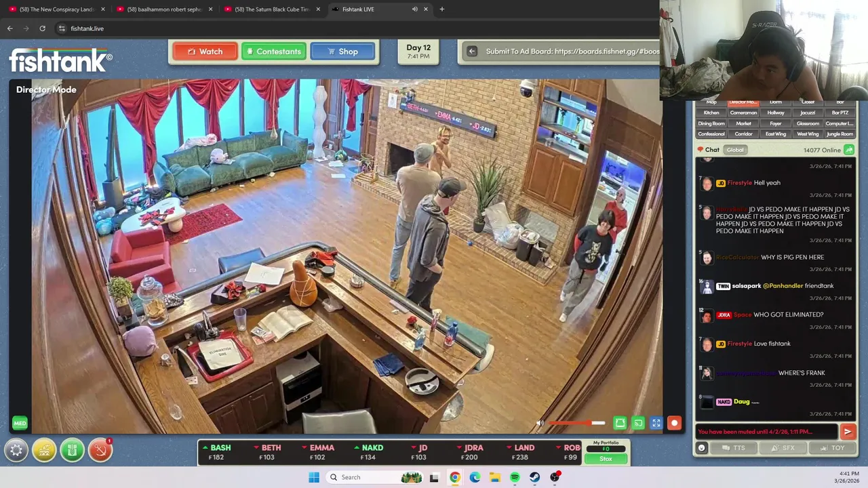The width and height of the screenshot is (868, 488).
Task: Click the ad board back arrow
Action: 472,52
